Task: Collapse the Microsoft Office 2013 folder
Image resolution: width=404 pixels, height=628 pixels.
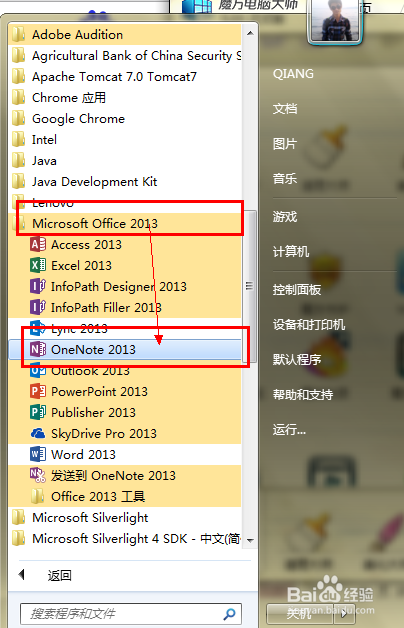Action: point(125,223)
